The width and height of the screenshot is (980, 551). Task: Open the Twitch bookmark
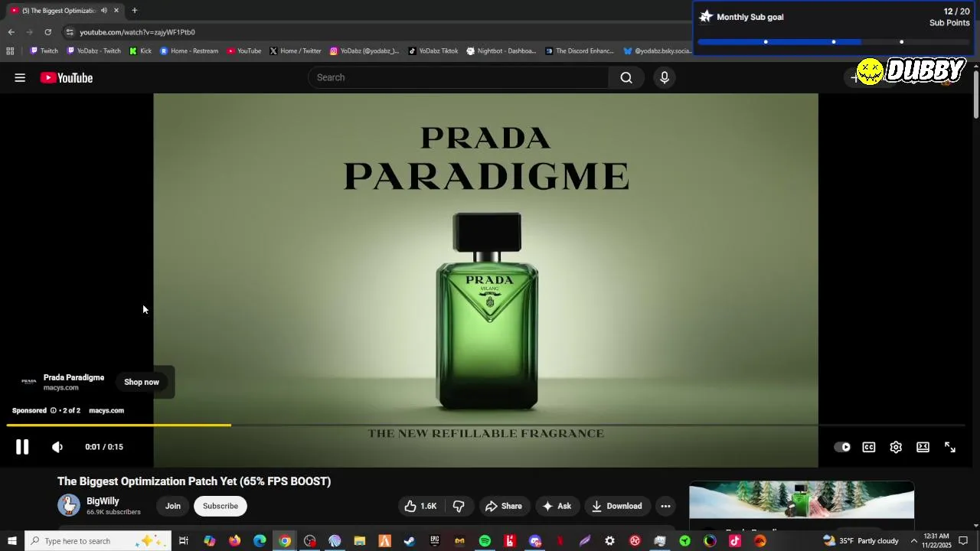coord(44,51)
